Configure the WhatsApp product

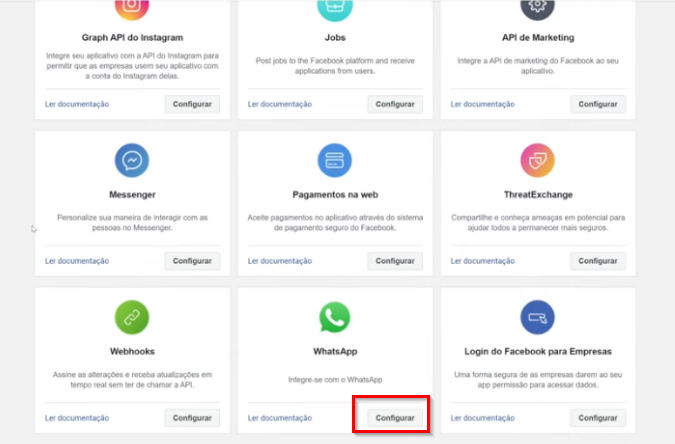click(395, 418)
